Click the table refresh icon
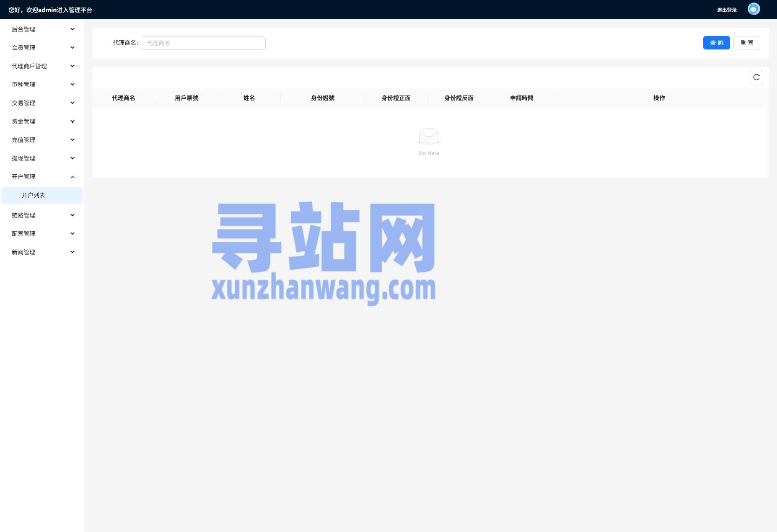Viewport: 777px width, 532px height. pos(756,77)
